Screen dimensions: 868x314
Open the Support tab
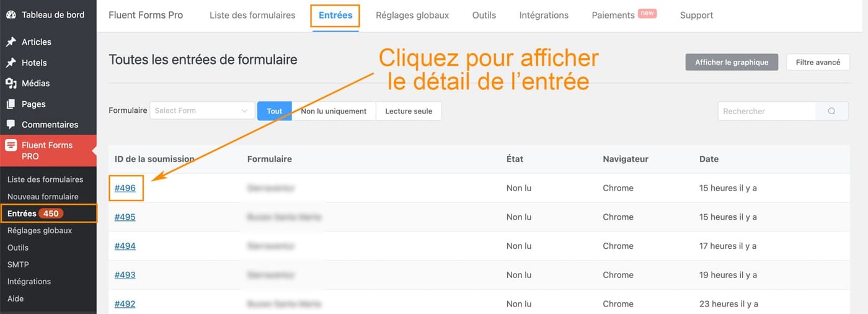(696, 15)
